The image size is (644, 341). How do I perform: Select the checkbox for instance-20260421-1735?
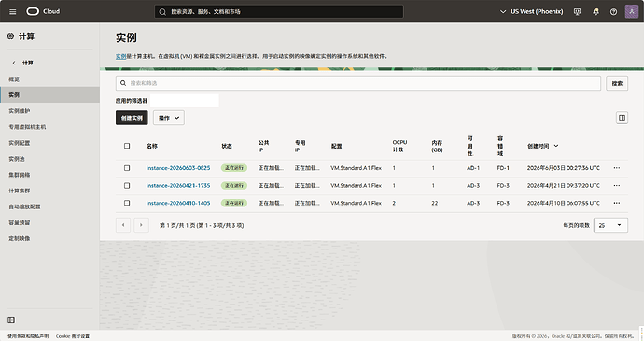click(x=127, y=186)
